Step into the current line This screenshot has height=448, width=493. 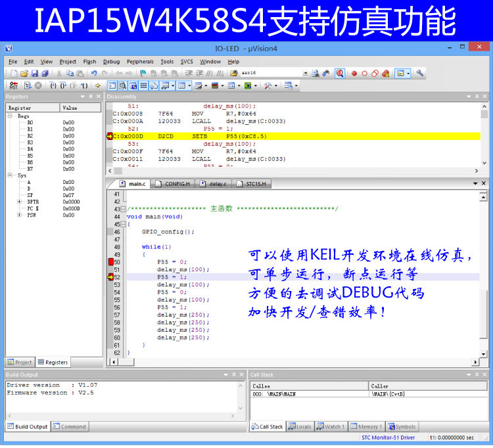tap(53, 85)
